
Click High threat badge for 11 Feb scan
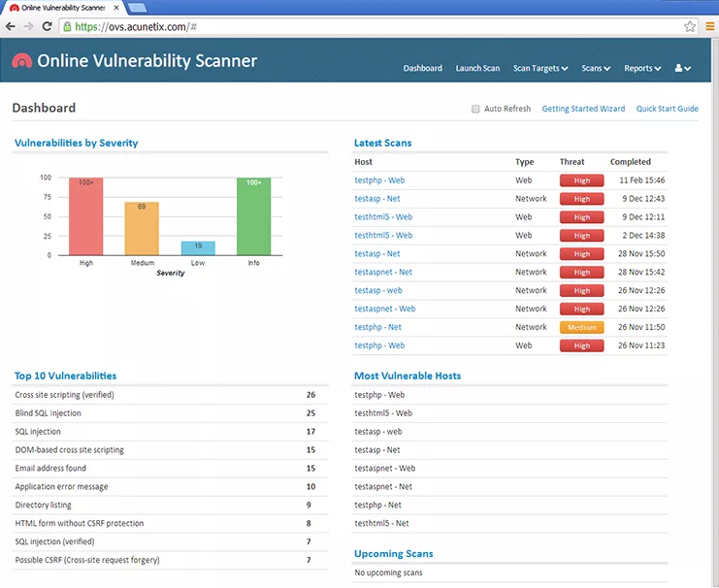coord(581,180)
